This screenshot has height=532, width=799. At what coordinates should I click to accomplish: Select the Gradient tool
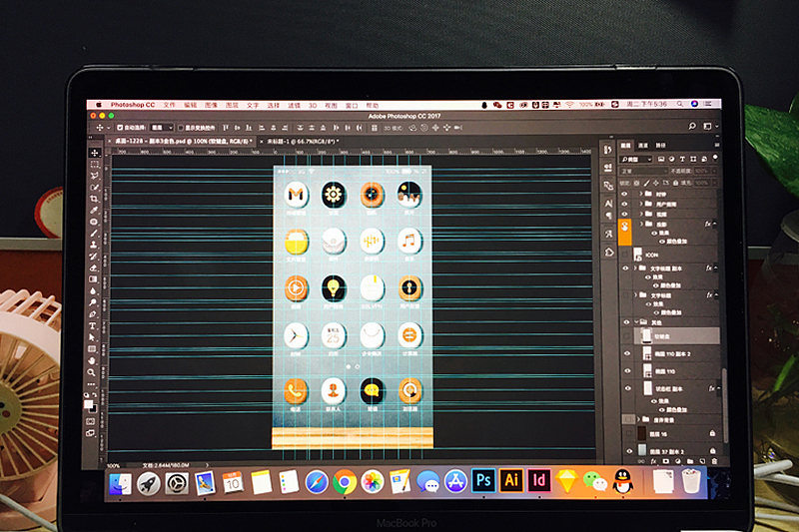tap(93, 279)
